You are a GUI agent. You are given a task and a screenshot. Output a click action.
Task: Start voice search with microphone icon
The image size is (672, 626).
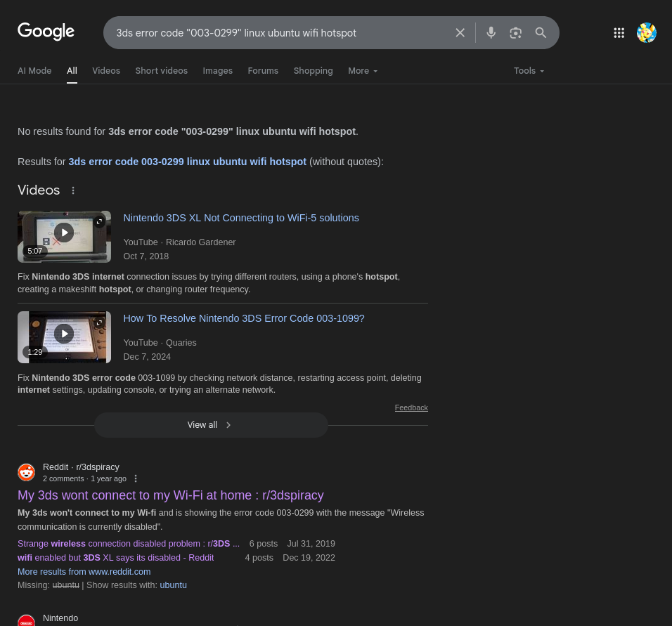(x=491, y=32)
